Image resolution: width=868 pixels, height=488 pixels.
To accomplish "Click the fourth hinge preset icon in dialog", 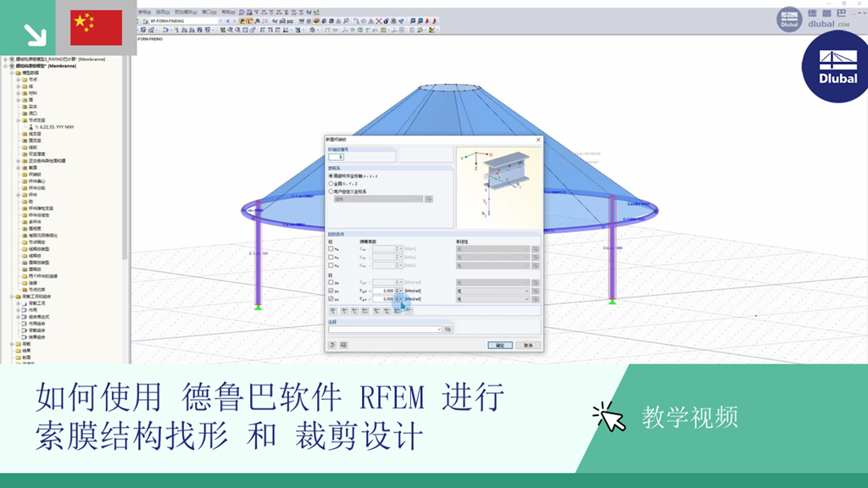I will coord(364,311).
